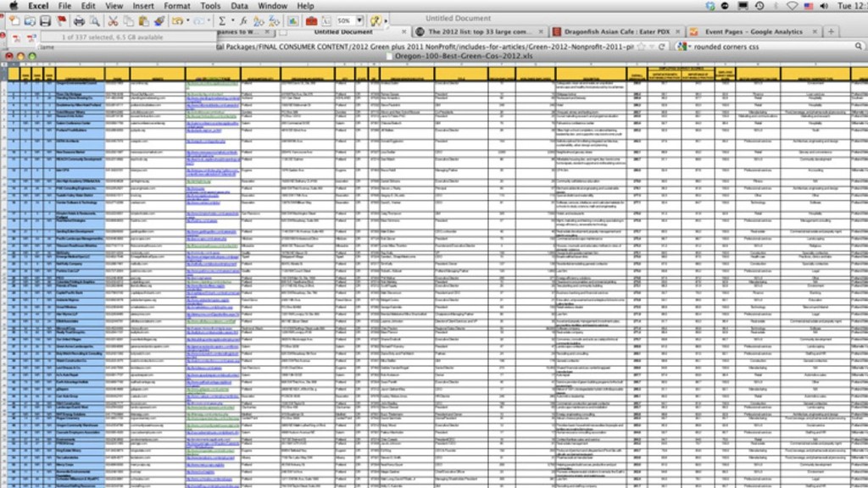Viewport: 868px width, 488px height.
Task: Open the Undo history dropdown arrow
Action: point(187,21)
